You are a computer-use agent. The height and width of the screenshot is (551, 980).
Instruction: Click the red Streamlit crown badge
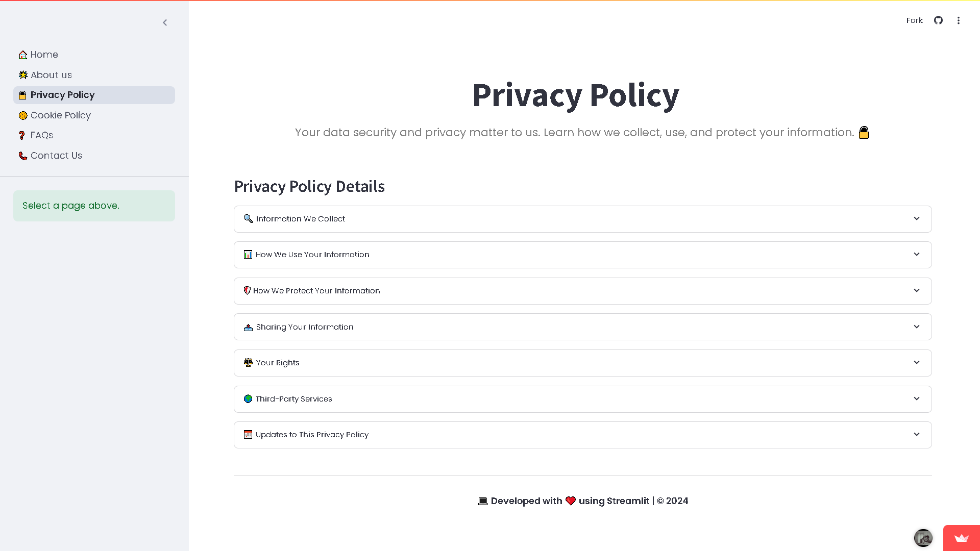(x=962, y=538)
